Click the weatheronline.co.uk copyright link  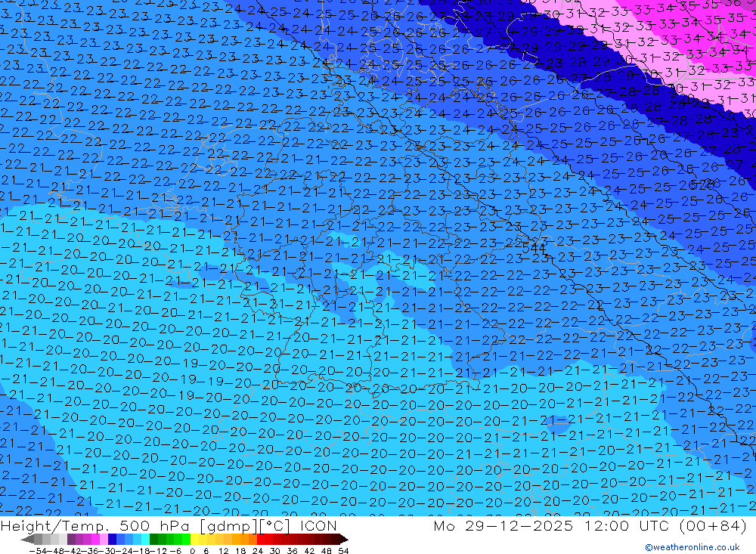[x=692, y=547]
